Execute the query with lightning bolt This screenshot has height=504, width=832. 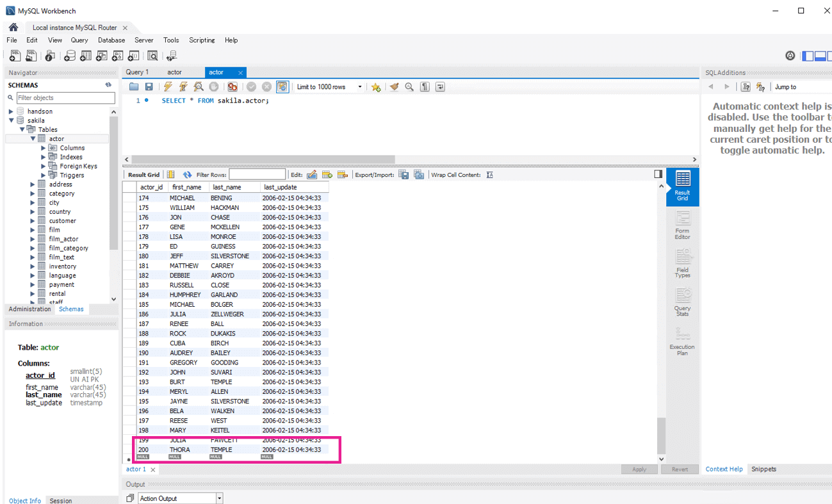pos(168,87)
